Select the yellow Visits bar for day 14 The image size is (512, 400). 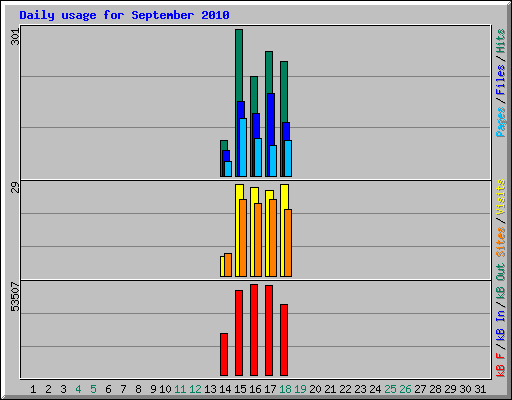click(x=222, y=266)
